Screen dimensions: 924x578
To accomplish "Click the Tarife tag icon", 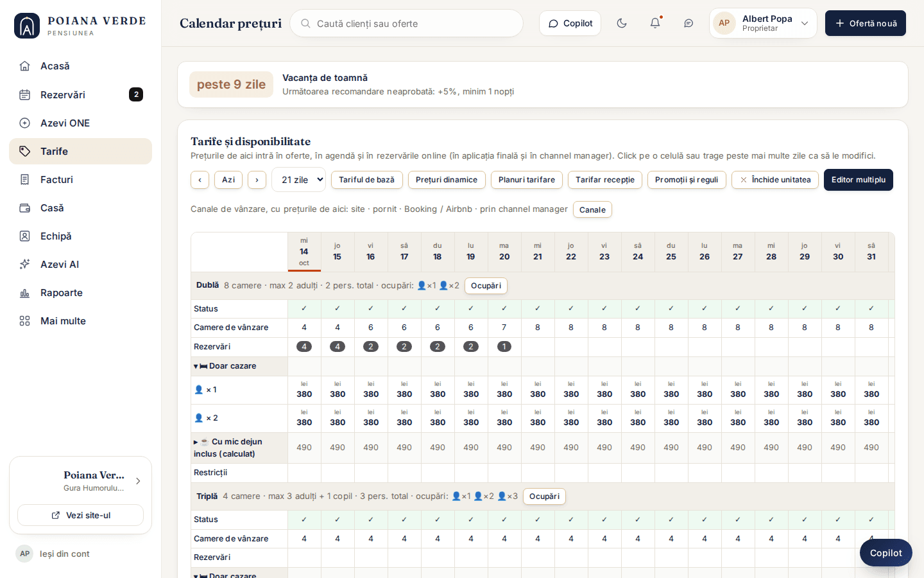I will point(24,151).
